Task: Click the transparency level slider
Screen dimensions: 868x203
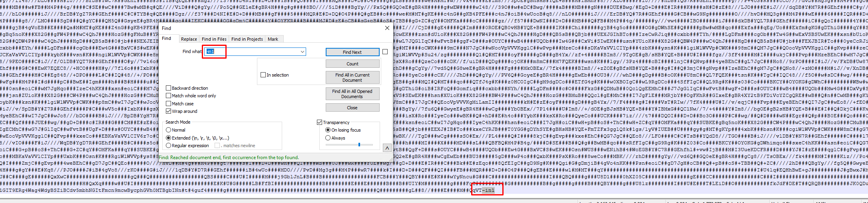Action: (x=349, y=145)
